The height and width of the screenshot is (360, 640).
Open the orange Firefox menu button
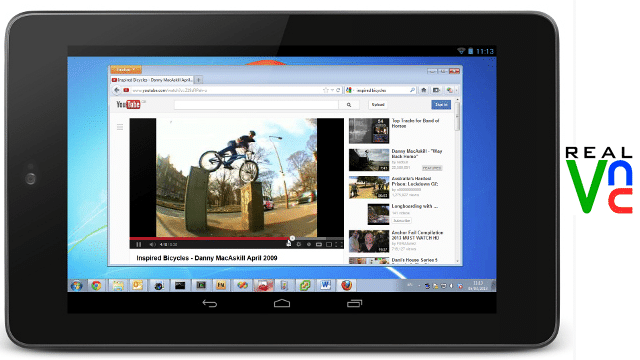coord(126,70)
